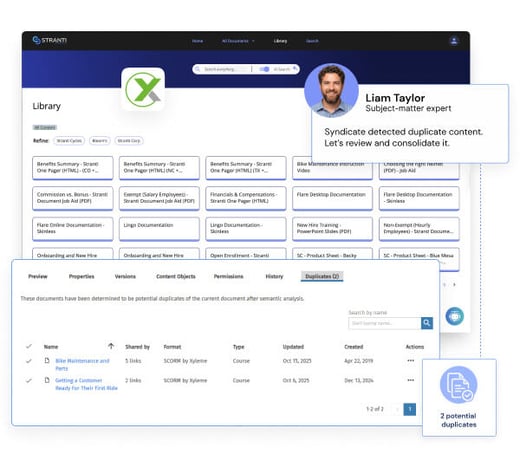Click the Stranti logo icon
The image size is (520, 467).
(36, 40)
